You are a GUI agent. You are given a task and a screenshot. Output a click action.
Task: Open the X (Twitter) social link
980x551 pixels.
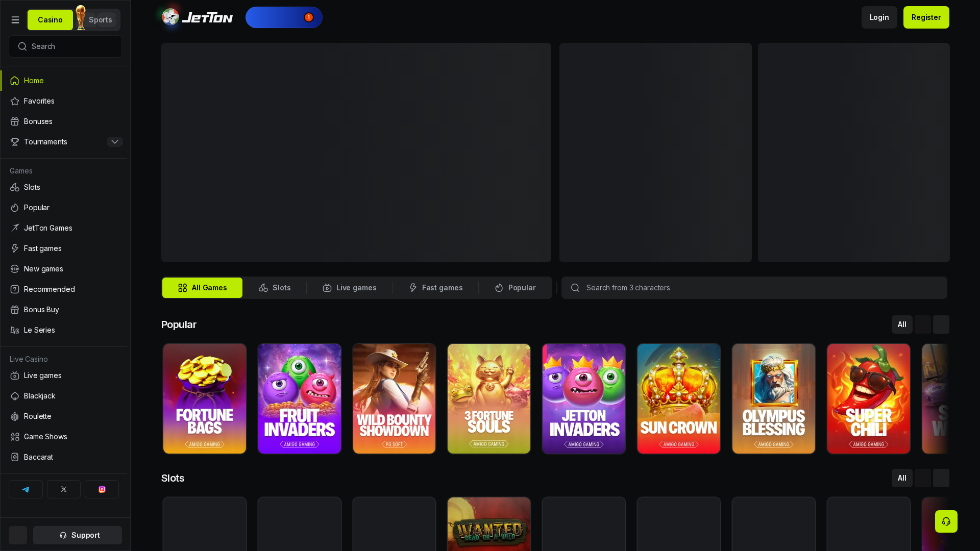point(64,489)
